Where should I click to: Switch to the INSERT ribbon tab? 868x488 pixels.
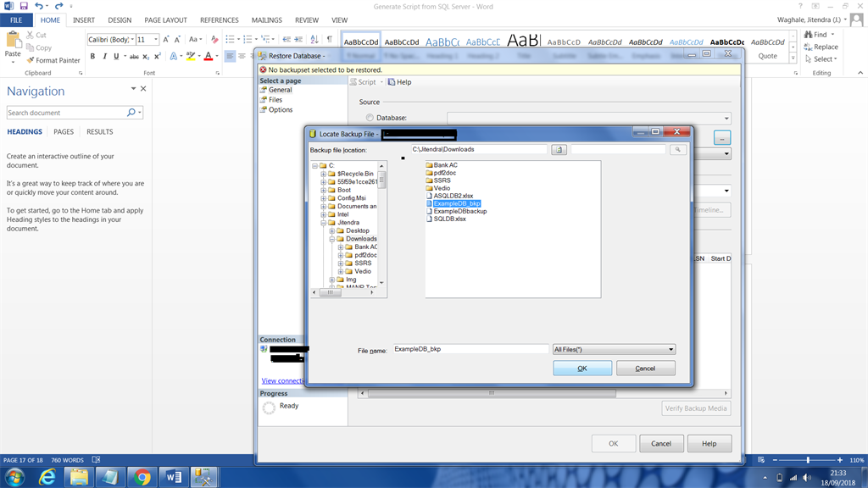point(84,20)
